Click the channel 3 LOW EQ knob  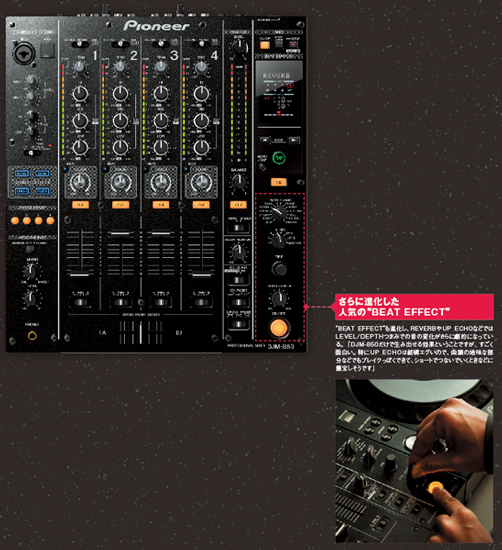[161, 147]
